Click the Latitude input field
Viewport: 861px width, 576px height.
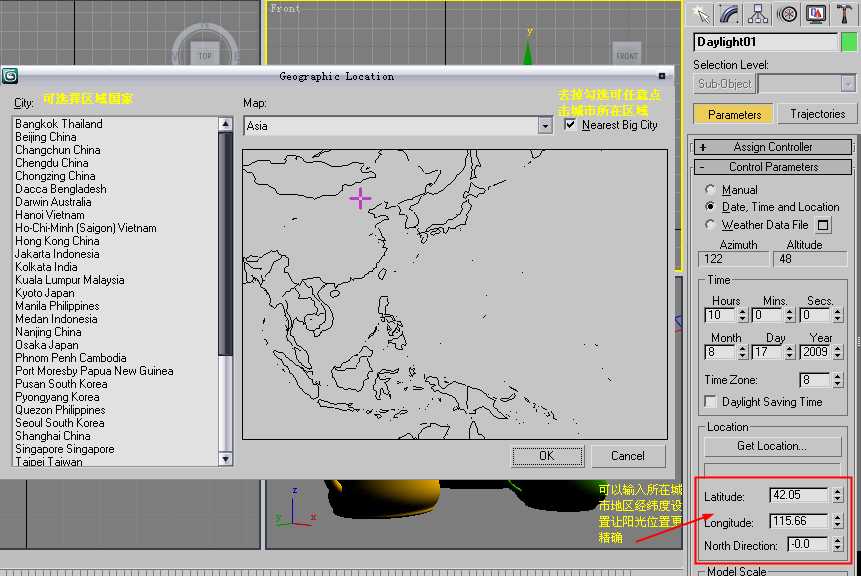799,496
